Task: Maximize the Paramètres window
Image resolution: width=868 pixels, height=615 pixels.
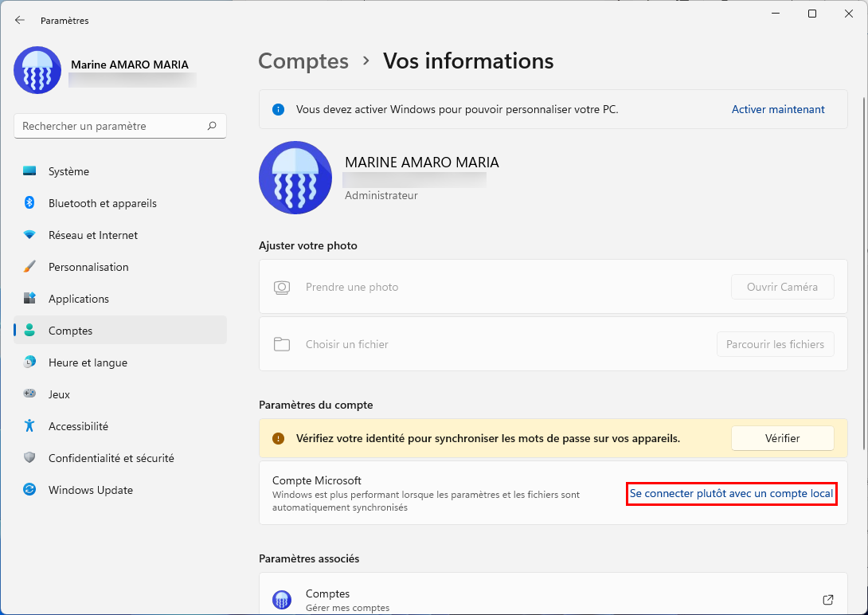Action: click(x=812, y=14)
